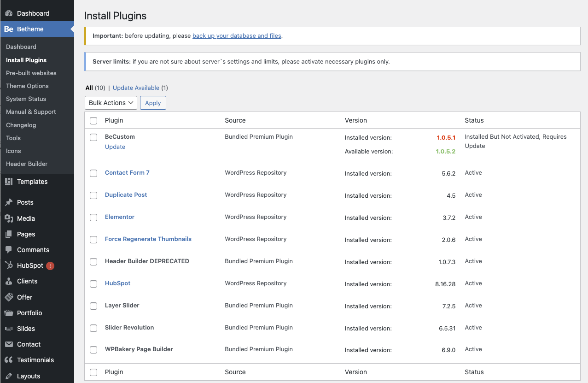
Task: Open Manual & Support submenu item
Action: click(x=31, y=112)
